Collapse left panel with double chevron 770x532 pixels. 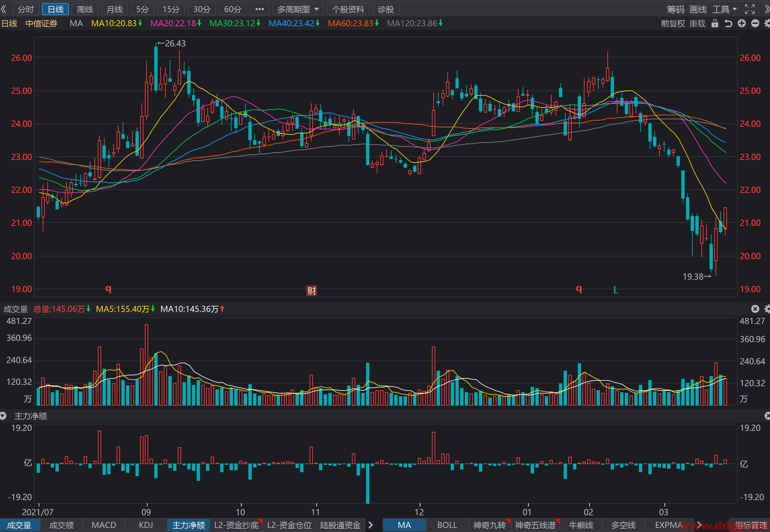[x=4, y=9]
